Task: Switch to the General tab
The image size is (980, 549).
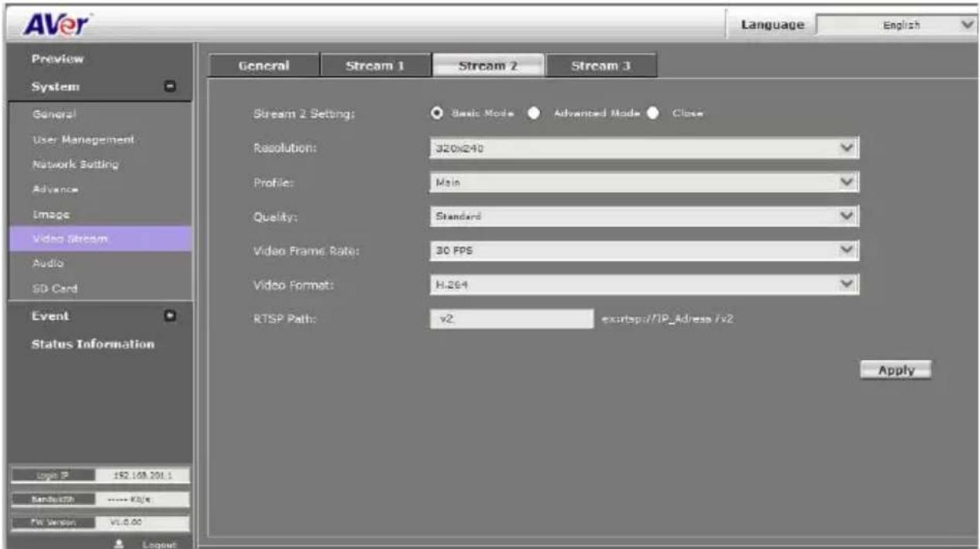Action: tap(263, 66)
